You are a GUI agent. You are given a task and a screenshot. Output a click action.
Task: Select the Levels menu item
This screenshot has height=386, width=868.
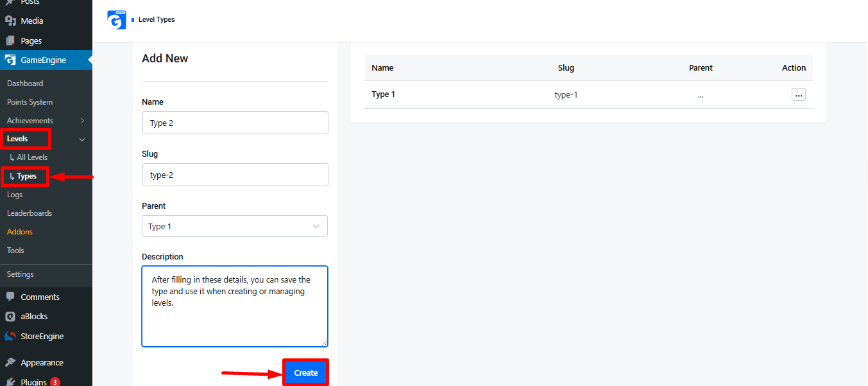click(x=17, y=139)
